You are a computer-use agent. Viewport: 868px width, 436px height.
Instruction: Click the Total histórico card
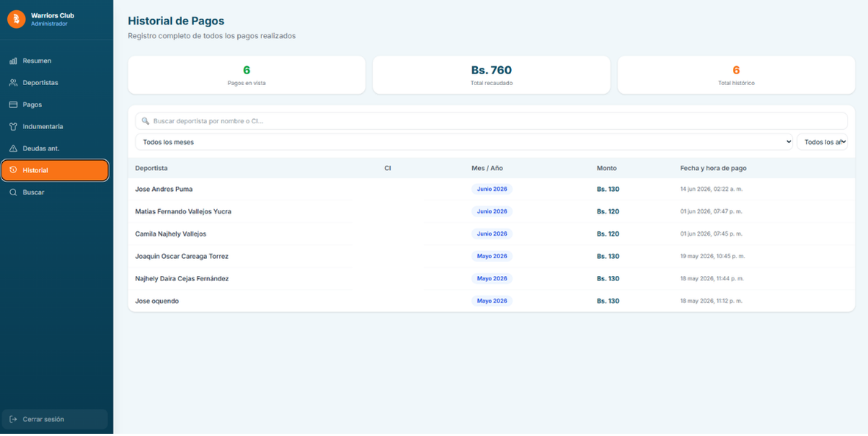(x=737, y=75)
